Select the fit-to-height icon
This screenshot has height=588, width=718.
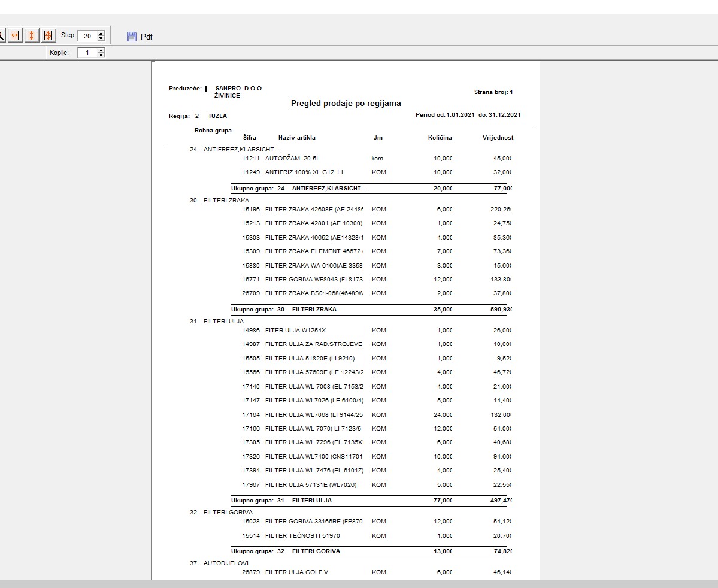coord(32,36)
